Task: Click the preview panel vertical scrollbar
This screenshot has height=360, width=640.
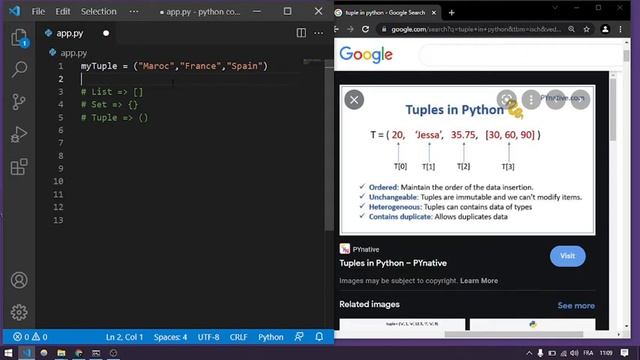Action: (x=613, y=110)
